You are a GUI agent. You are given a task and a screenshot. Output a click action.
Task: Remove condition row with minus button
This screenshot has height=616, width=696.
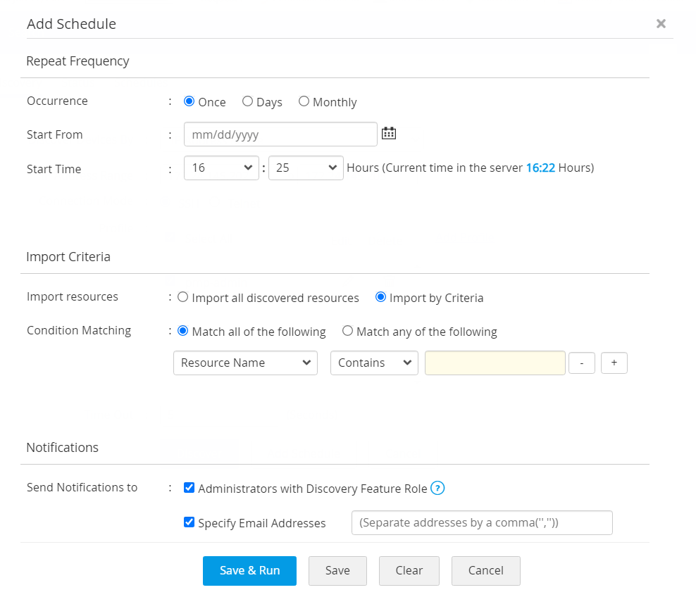click(x=581, y=363)
